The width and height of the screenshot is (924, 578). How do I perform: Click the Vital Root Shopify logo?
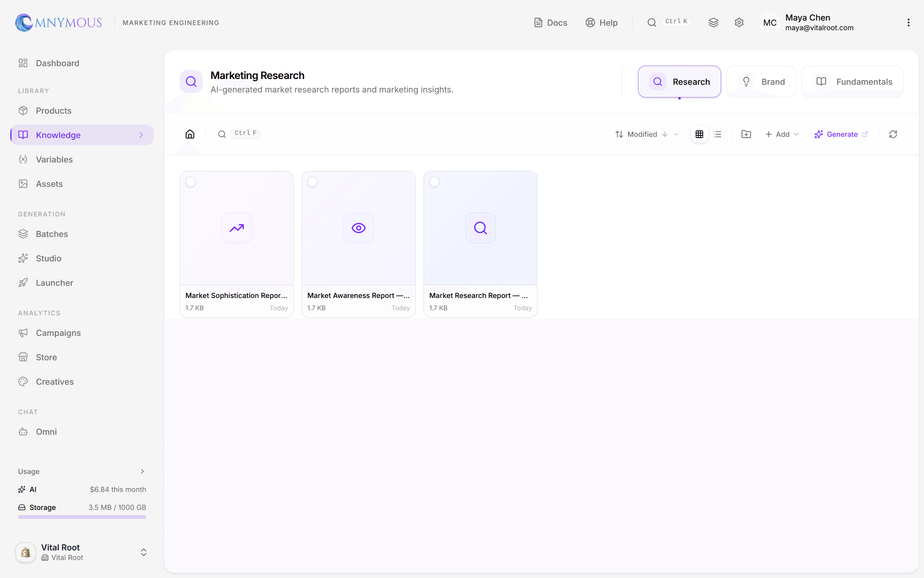pos(26,552)
